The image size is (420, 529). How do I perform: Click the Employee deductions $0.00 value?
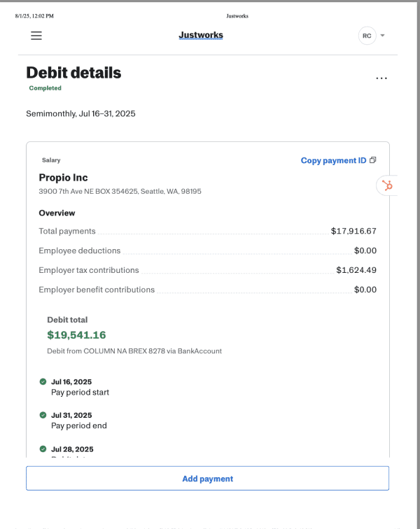pos(365,251)
